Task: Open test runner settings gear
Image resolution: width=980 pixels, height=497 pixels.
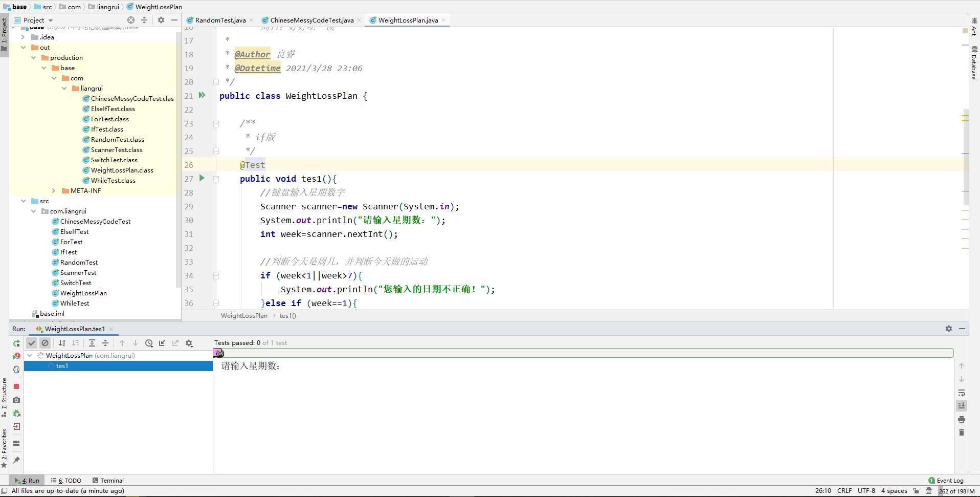Action: pos(189,343)
